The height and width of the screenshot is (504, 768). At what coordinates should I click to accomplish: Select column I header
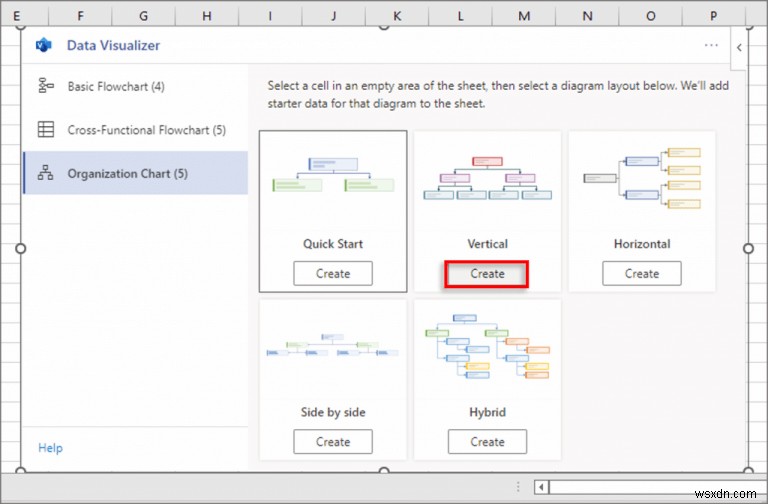[x=270, y=16]
